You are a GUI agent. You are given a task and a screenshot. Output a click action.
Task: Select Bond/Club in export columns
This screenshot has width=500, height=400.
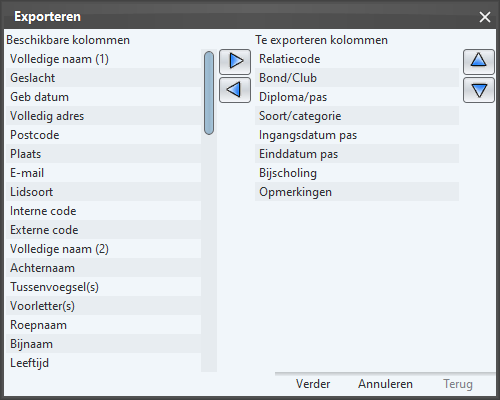tap(357, 78)
